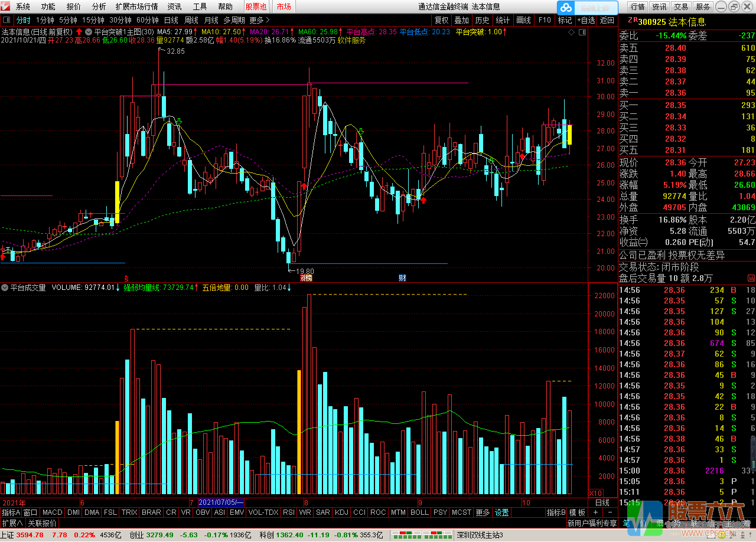The height and width of the screenshot is (542, 756).
Task: Open the 工具 menu
Action: [x=200, y=7]
